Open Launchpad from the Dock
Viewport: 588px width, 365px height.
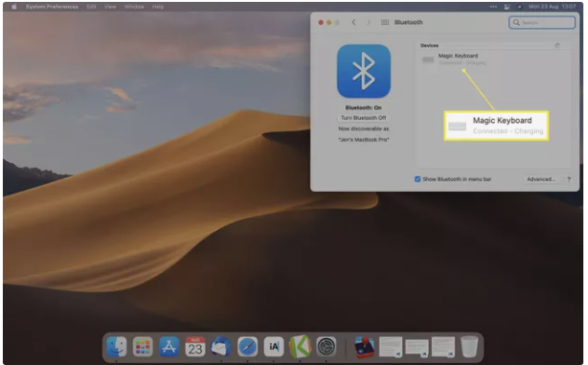pyautogui.click(x=142, y=346)
